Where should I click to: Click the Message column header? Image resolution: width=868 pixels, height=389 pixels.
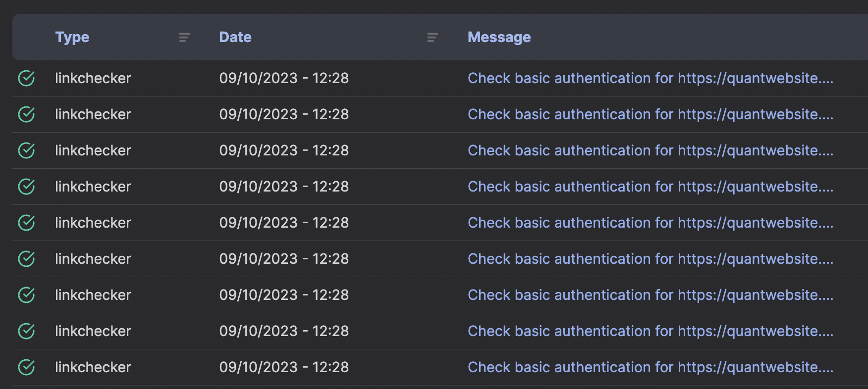pos(499,37)
